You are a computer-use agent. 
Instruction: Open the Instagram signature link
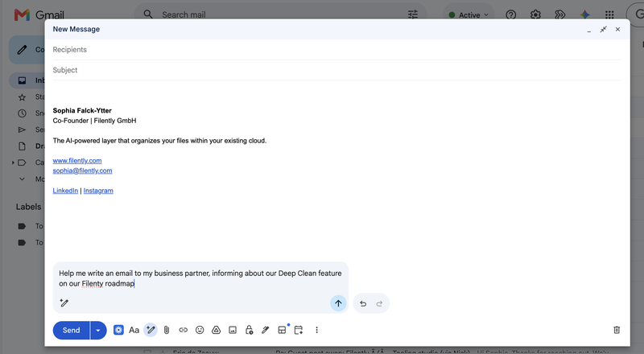(98, 191)
